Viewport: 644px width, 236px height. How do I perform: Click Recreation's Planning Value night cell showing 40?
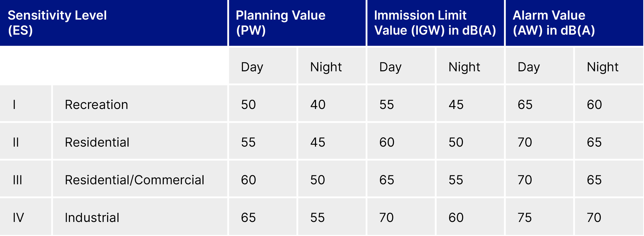[318, 104]
